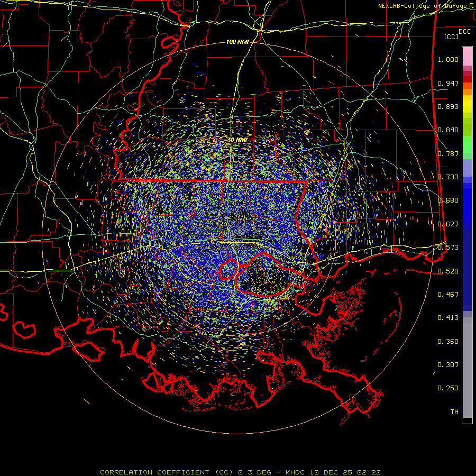Click the bright green swatch above 0.787
Image resolution: width=476 pixels, height=476 pixels.
click(467, 144)
